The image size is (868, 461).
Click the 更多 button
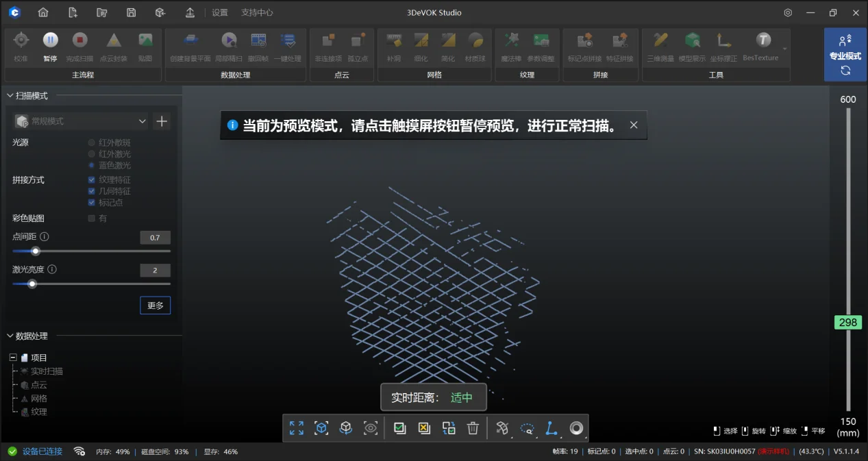click(156, 306)
